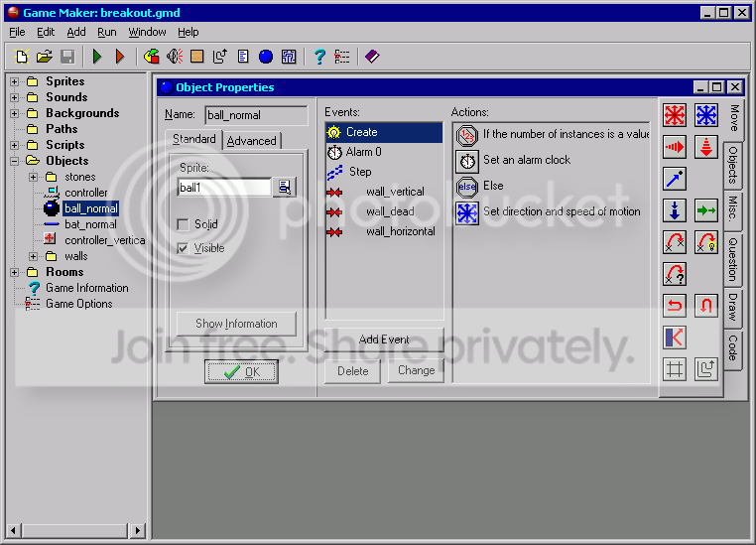Click the Add Event button
This screenshot has height=545, width=756.
(x=384, y=340)
